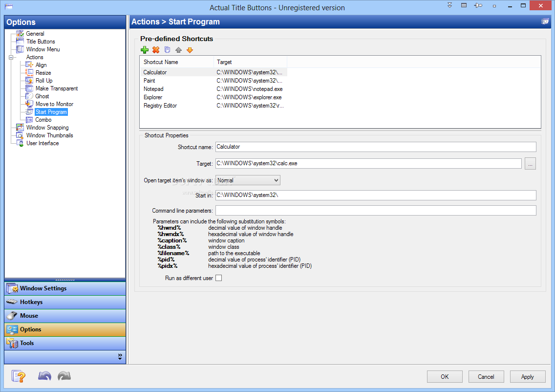Click stay-on-top pin title button
Viewport: 555px width, 392px height.
click(x=478, y=5)
